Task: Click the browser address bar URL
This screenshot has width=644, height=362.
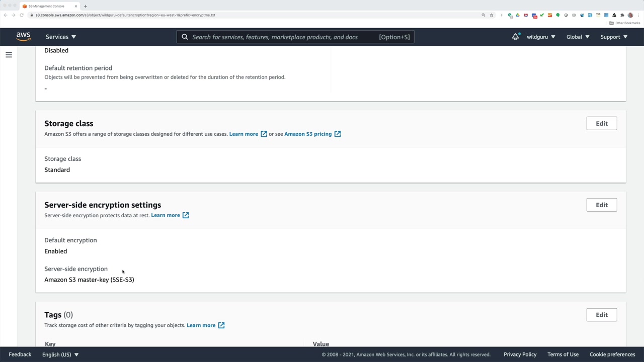Action: point(125,15)
